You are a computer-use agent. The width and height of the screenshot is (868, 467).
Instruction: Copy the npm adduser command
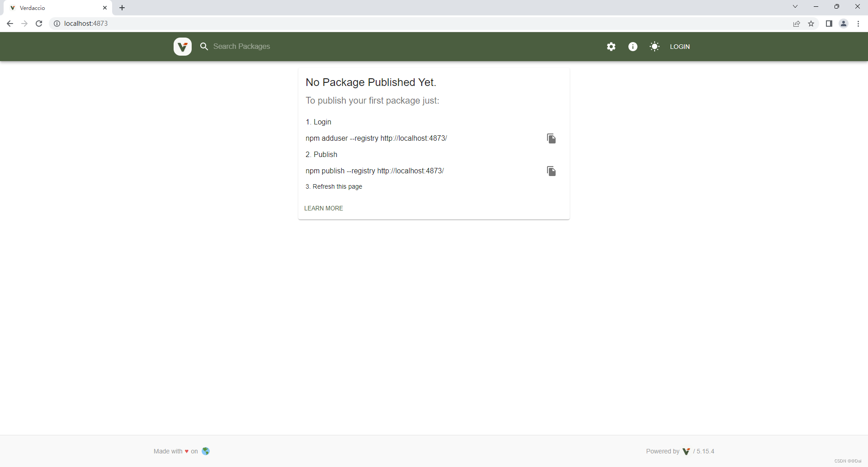pos(551,138)
